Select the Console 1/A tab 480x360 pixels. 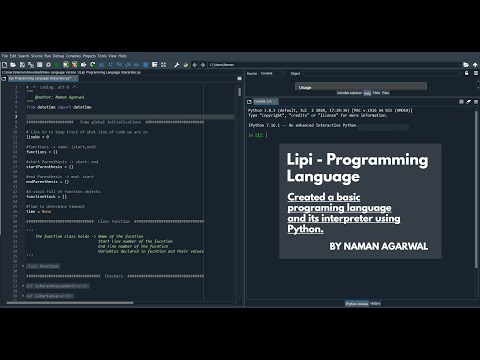point(265,102)
